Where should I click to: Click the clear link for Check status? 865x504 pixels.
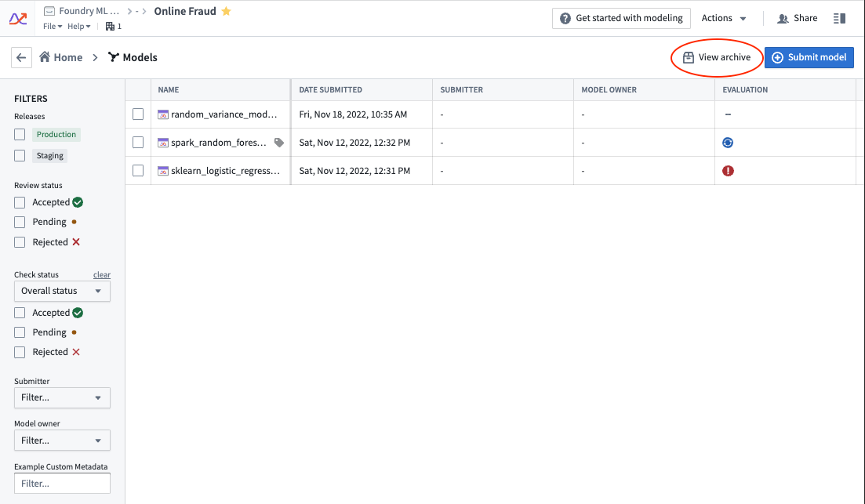coord(102,274)
